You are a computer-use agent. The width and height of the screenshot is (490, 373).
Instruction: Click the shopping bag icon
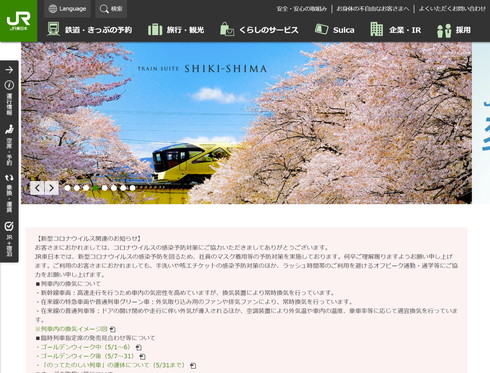(x=227, y=29)
